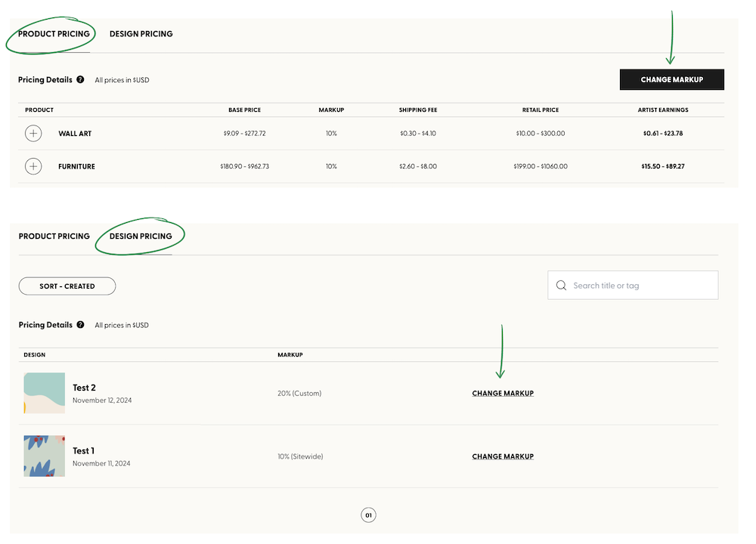
Task: Click the Test 2 design title
Action: click(84, 388)
